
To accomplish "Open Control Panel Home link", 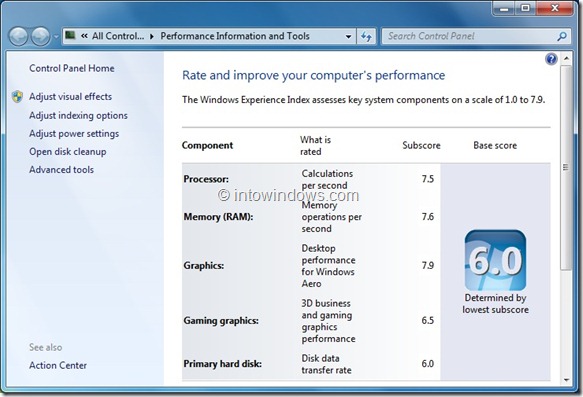I will tap(72, 68).
